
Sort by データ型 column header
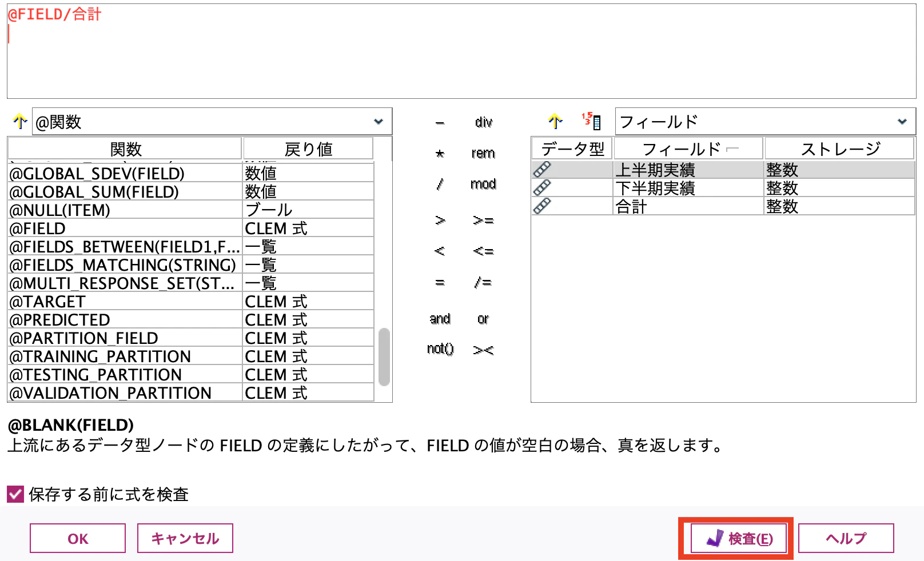pyautogui.click(x=572, y=149)
